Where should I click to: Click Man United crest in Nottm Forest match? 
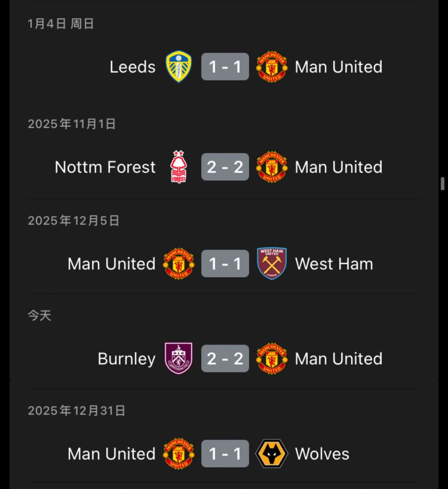click(272, 167)
